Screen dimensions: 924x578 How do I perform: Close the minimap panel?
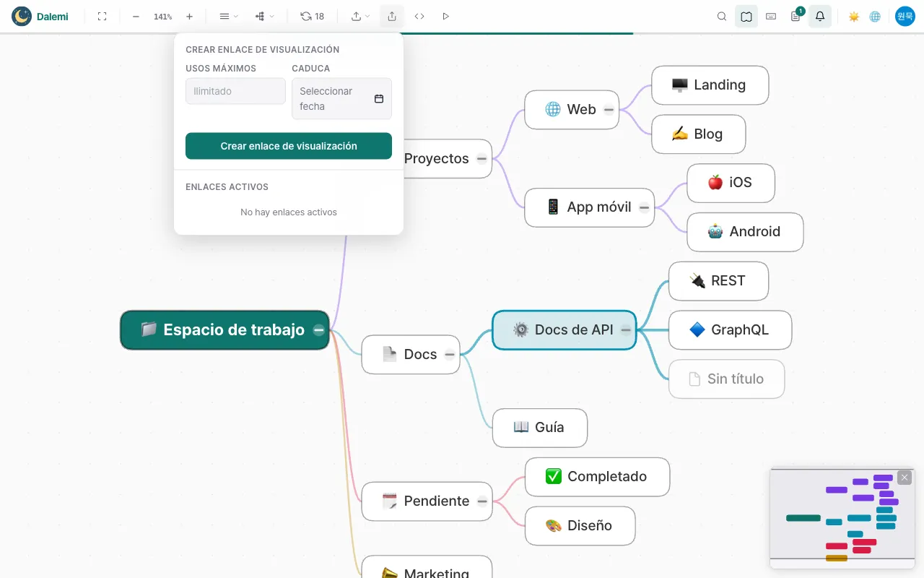pos(905,478)
